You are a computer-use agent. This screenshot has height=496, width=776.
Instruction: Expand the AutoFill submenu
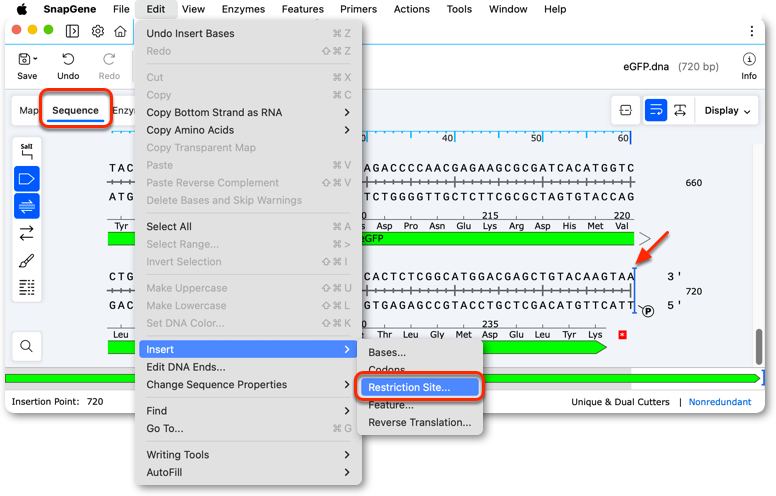pos(248,472)
